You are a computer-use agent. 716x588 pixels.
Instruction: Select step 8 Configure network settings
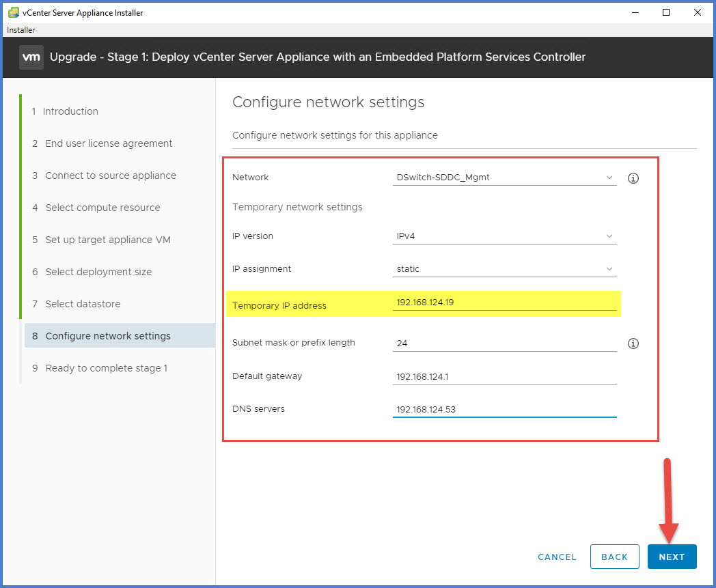coord(108,335)
